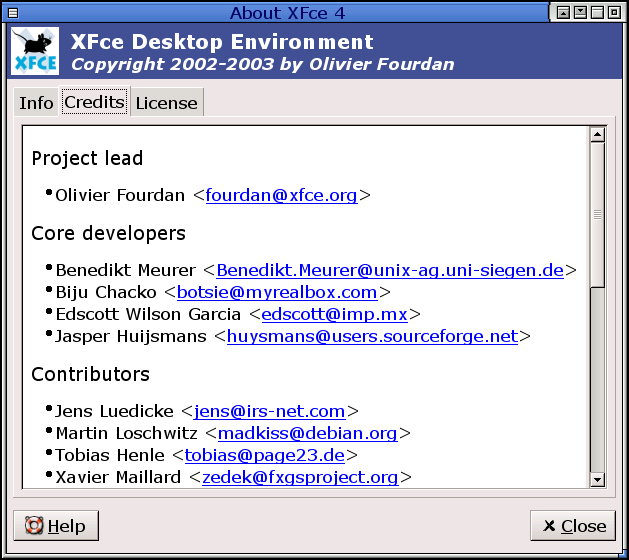This screenshot has width=629, height=560.
Task: Open Benedikt.Meurer@unix-ag.uni-siegen.de link
Action: pos(390,270)
